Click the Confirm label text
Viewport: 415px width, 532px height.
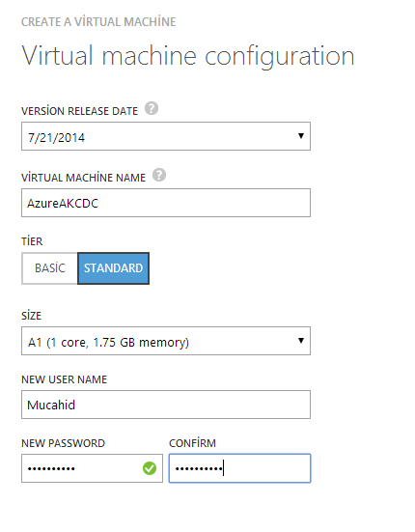coord(192,443)
